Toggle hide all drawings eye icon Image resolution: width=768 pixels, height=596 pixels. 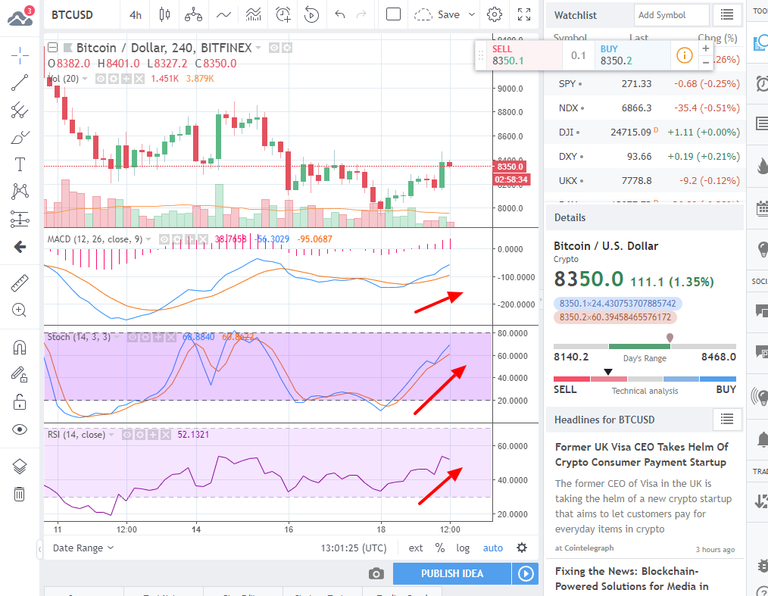[x=20, y=429]
